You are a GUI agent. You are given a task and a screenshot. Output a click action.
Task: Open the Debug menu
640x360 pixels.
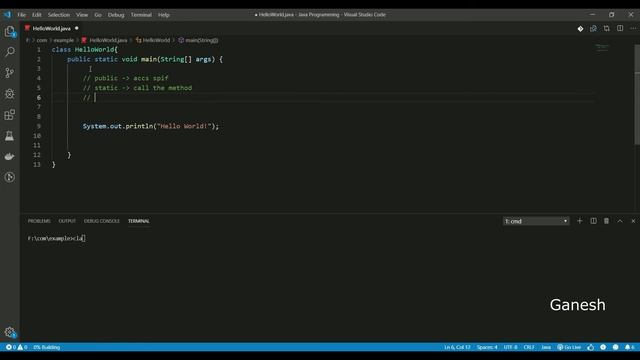click(116, 15)
